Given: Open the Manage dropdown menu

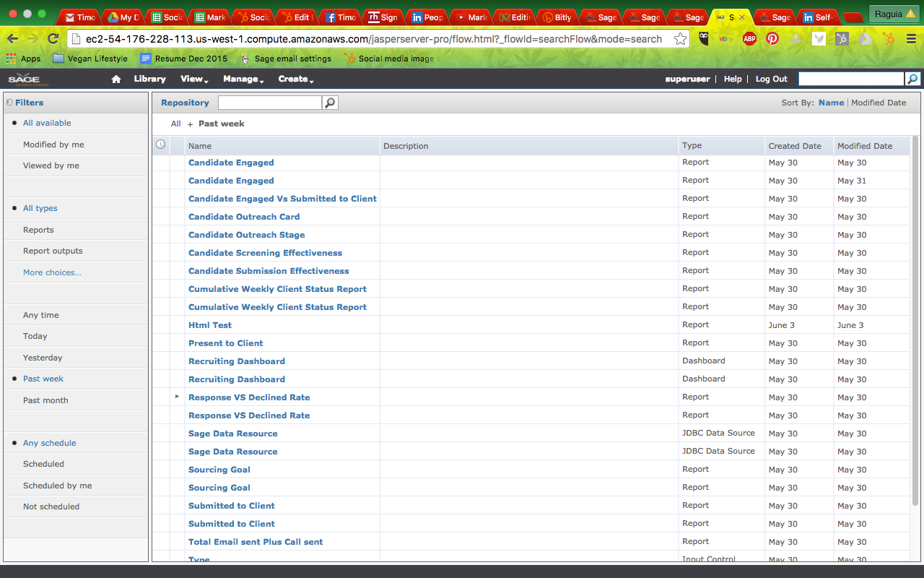Looking at the screenshot, I should pos(243,79).
